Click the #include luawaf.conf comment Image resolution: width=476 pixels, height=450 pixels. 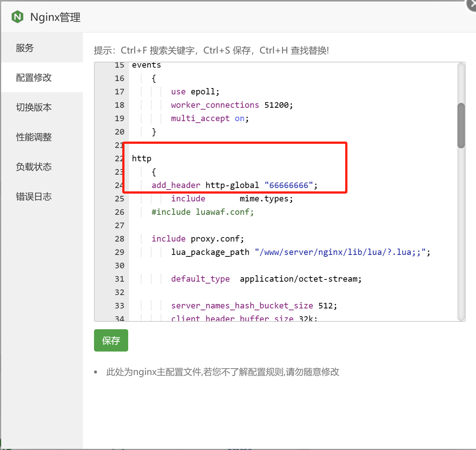[x=203, y=212]
